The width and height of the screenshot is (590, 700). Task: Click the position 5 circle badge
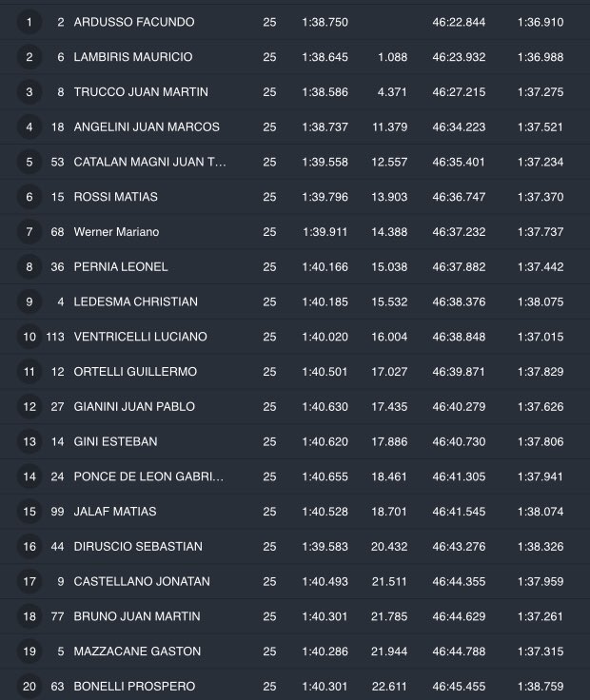point(29,162)
